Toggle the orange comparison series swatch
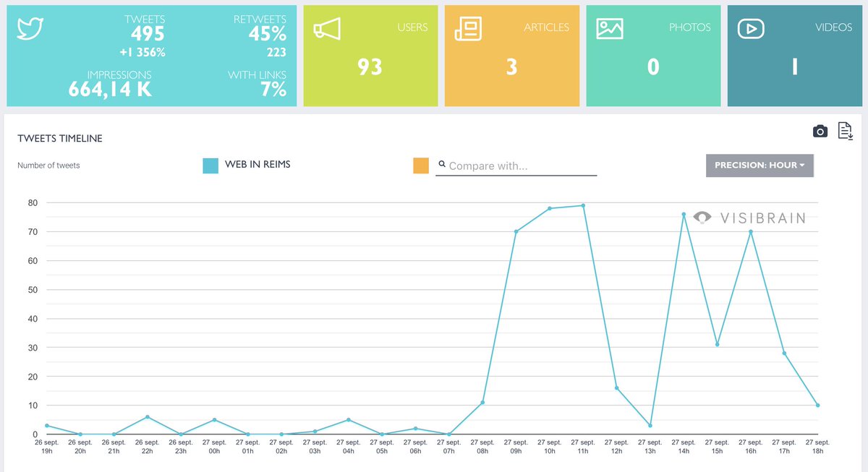The height and width of the screenshot is (472, 868). [x=420, y=166]
